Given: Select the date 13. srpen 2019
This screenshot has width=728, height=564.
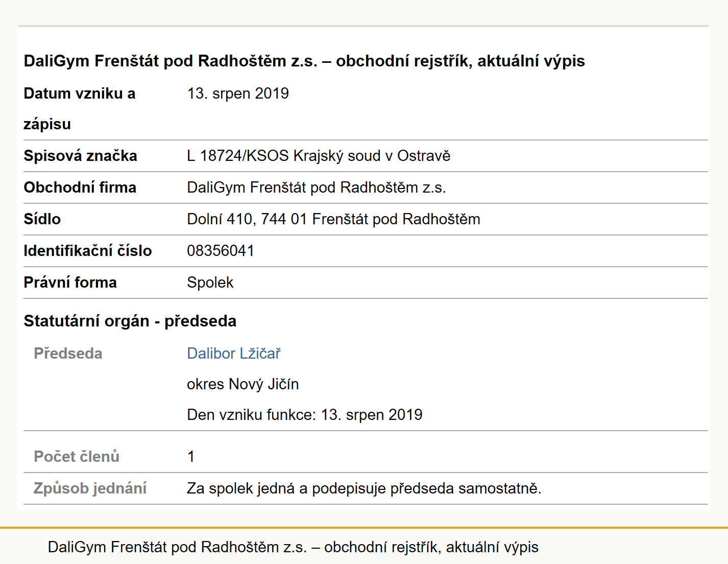Looking at the screenshot, I should click(x=238, y=93).
